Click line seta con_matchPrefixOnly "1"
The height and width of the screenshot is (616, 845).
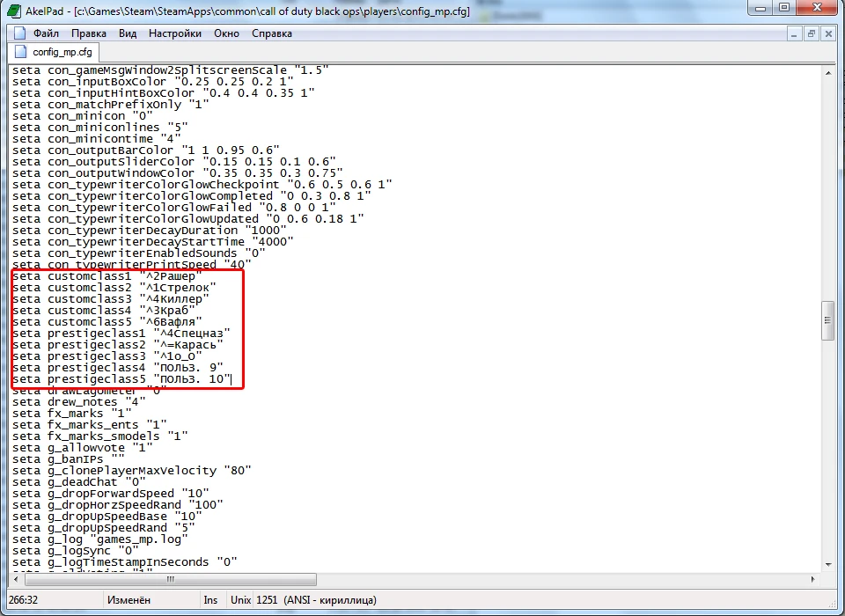point(111,105)
